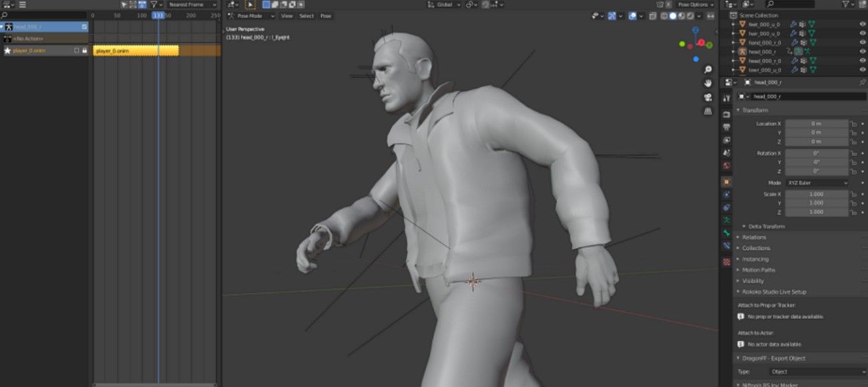Image resolution: width=868 pixels, height=387 pixels.
Task: Hide feet_000_u_0 using its eye icon
Action: [861, 25]
